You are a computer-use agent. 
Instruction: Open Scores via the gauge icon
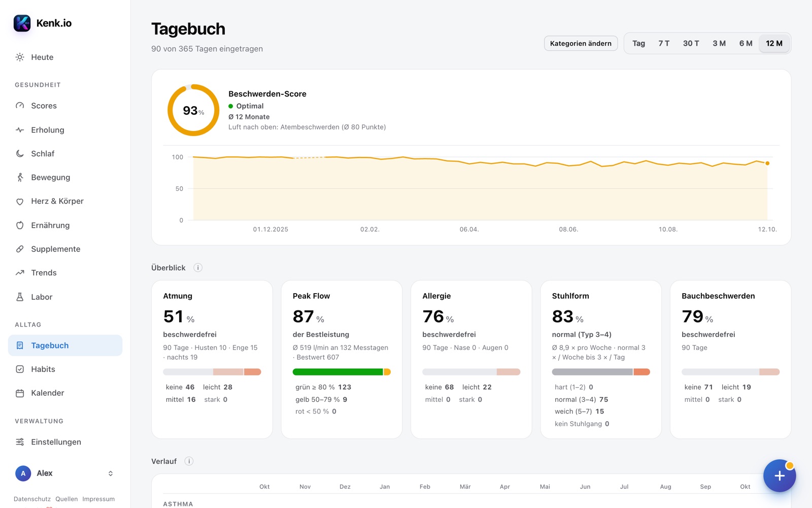(20, 106)
